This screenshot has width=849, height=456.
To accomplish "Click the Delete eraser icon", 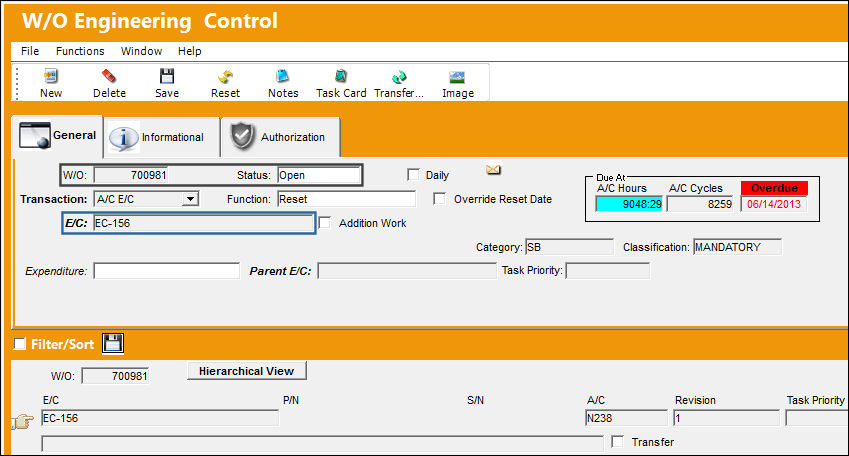I will (x=109, y=76).
